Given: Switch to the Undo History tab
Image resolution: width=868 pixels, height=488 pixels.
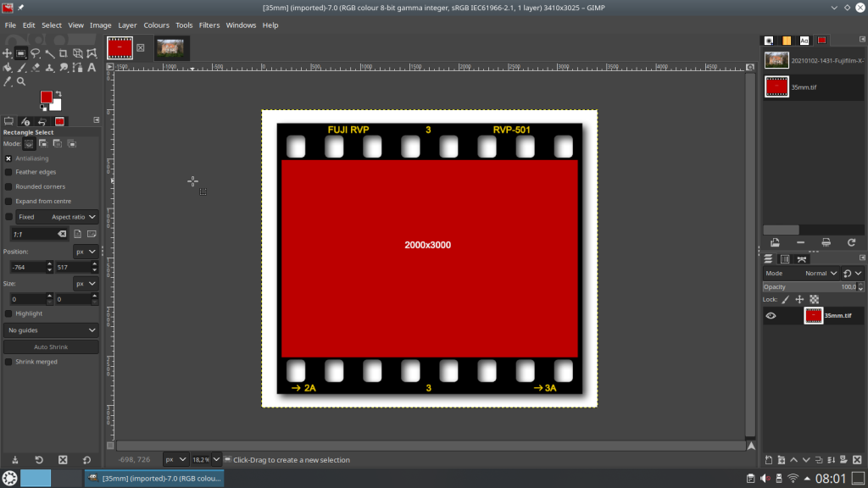Looking at the screenshot, I should [x=42, y=121].
